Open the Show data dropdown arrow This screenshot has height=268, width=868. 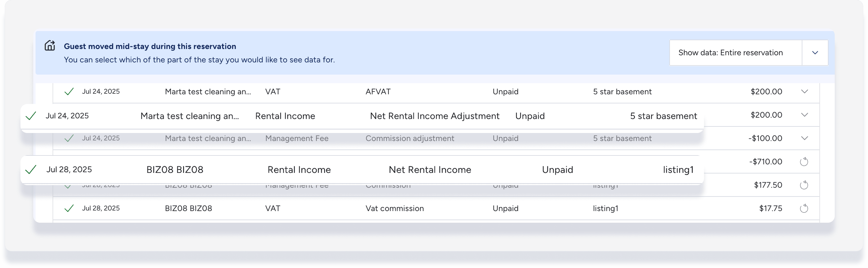point(815,53)
